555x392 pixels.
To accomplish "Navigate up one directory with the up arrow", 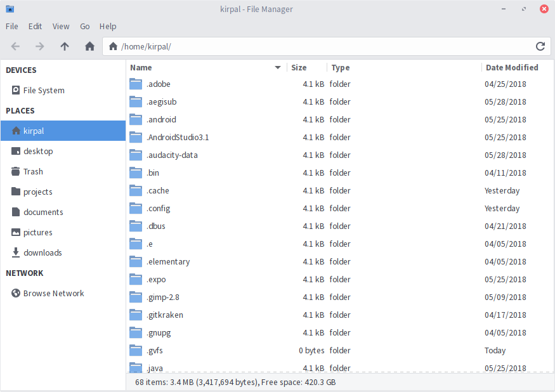I will tap(65, 46).
